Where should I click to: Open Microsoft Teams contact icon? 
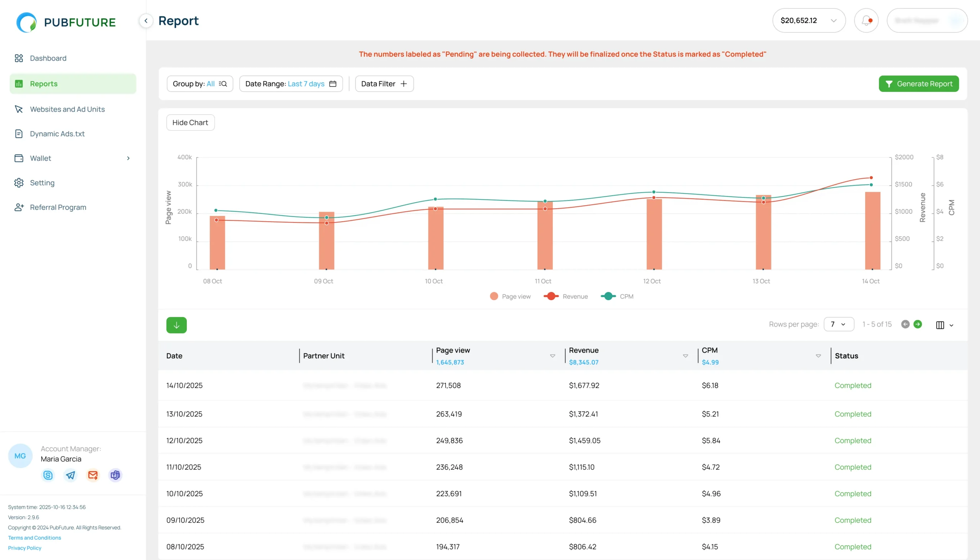(x=115, y=475)
